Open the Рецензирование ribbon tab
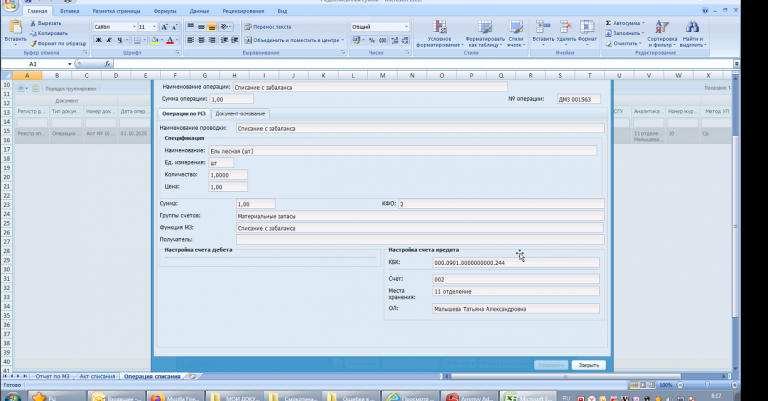This screenshot has height=401, width=768. [x=243, y=11]
